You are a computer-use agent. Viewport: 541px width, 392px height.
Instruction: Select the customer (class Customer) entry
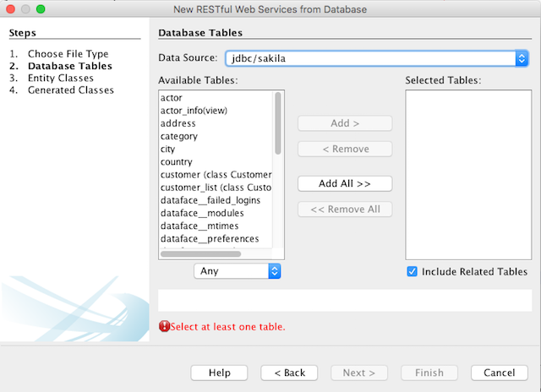(x=216, y=175)
